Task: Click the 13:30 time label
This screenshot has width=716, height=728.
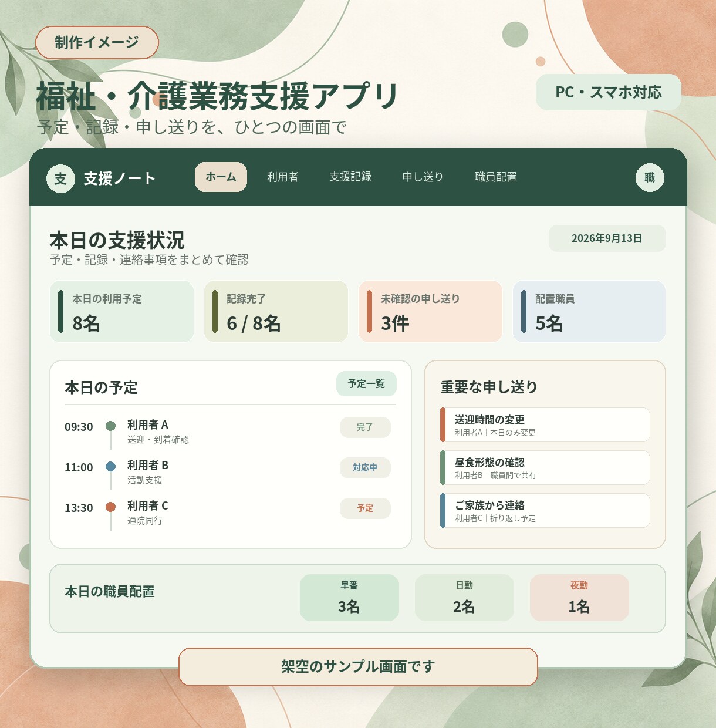Action: pyautogui.click(x=79, y=508)
